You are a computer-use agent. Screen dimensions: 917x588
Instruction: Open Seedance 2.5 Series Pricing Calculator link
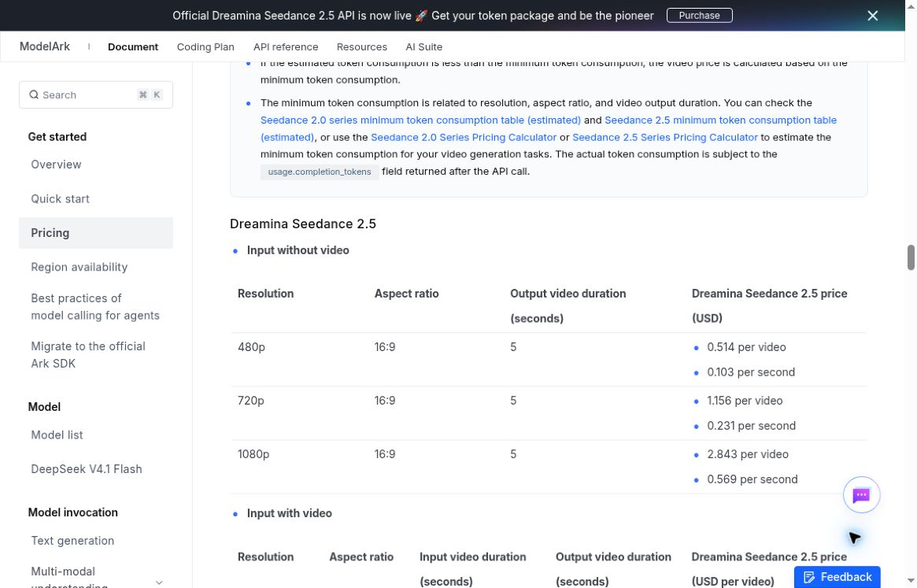[664, 138]
